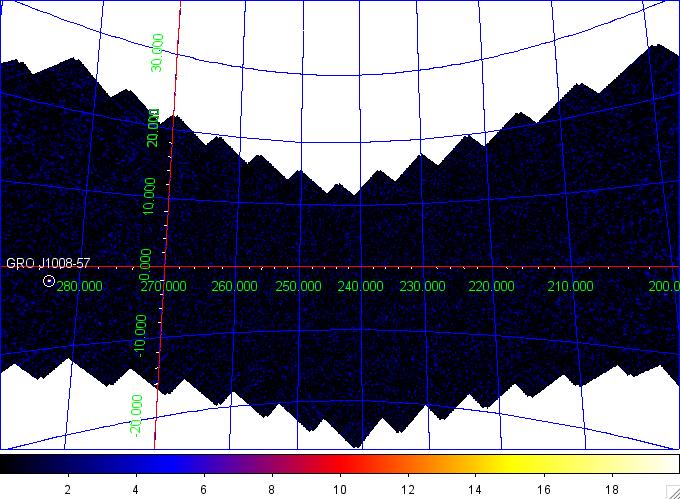Viewport: 680px width, 499px height.
Task: Click the 230.000 longitude label
Action: [x=422, y=286]
